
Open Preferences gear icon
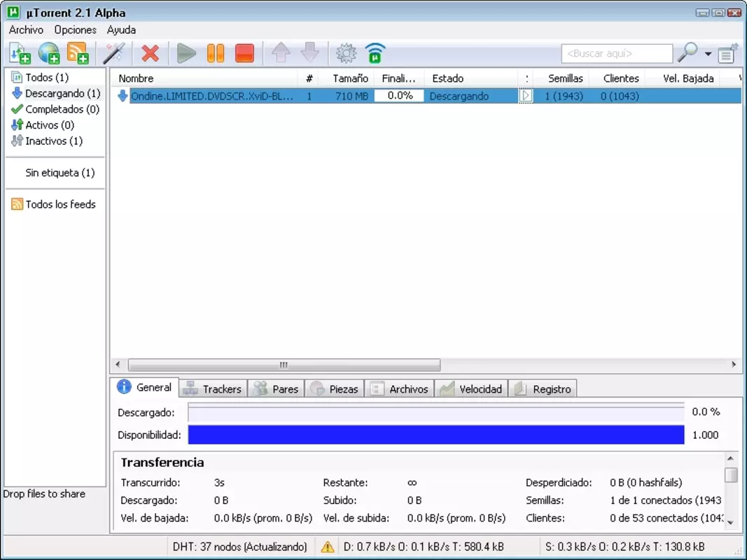click(347, 53)
